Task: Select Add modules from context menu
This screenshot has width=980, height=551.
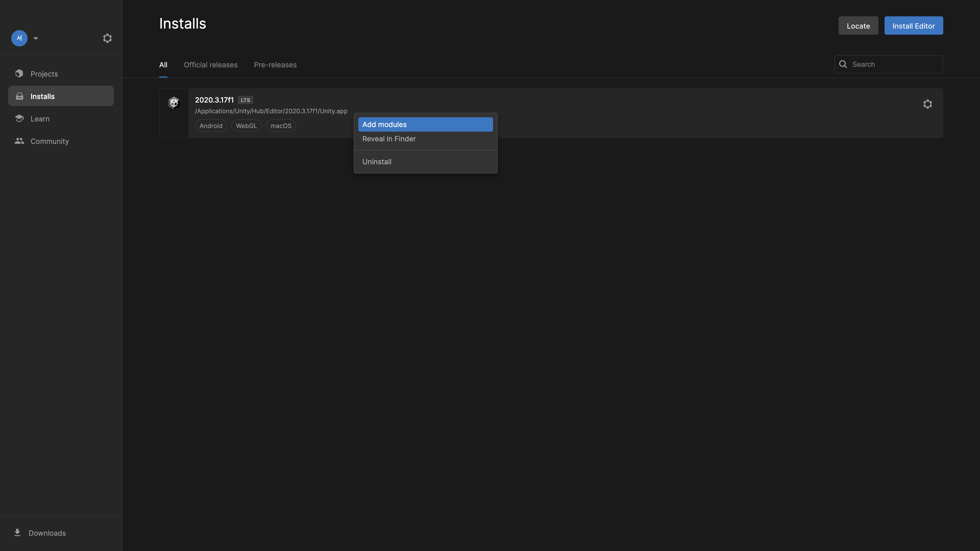Action: click(x=425, y=124)
